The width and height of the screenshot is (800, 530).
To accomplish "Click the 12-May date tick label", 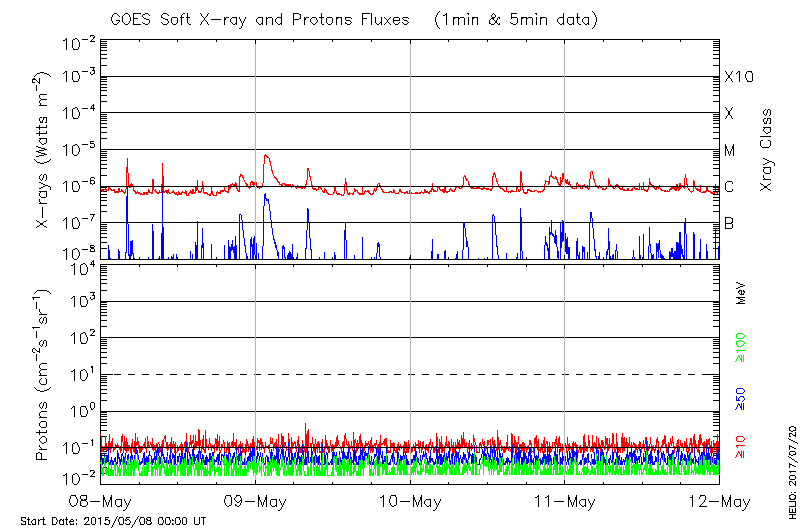I will coord(719,501).
